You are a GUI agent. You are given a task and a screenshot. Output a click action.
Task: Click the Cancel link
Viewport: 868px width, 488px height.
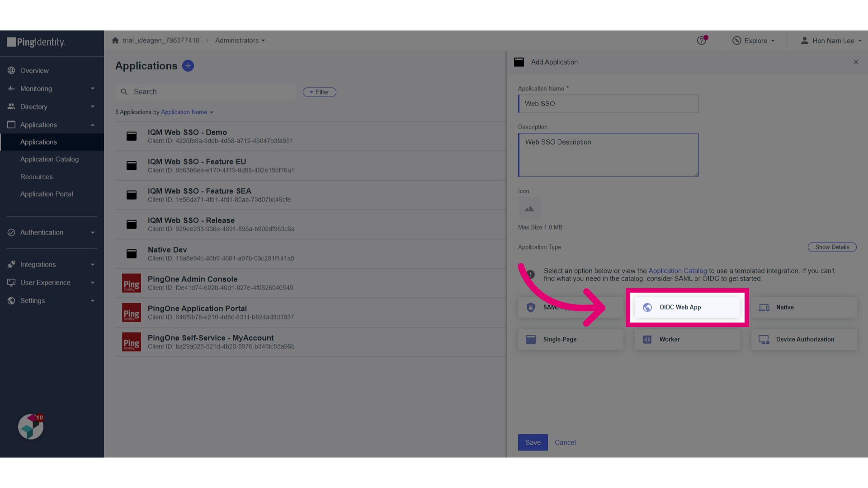(x=565, y=442)
